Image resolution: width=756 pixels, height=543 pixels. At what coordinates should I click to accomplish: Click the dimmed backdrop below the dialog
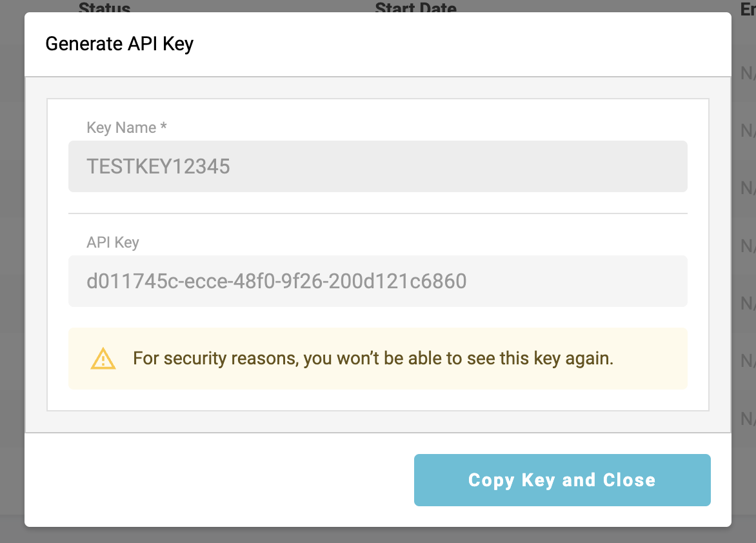(377, 536)
